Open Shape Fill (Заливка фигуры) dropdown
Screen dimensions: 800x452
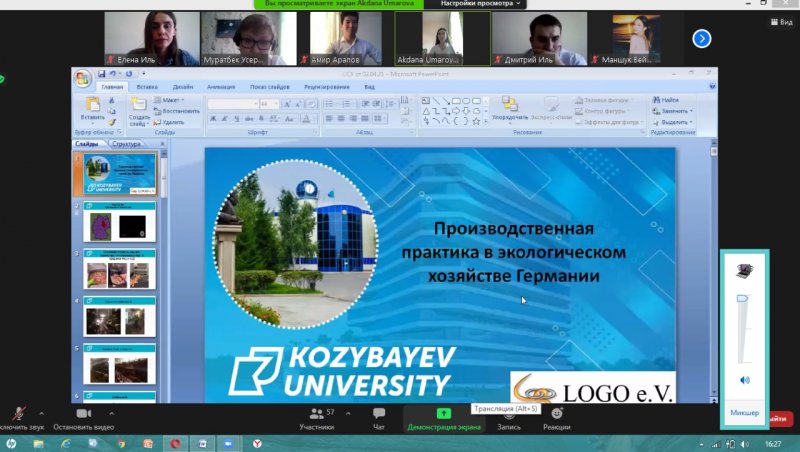coord(604,100)
